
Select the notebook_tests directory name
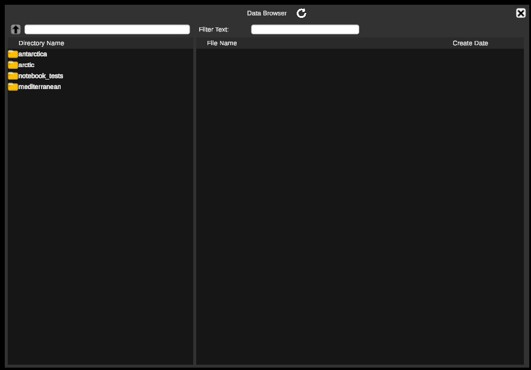(x=41, y=76)
